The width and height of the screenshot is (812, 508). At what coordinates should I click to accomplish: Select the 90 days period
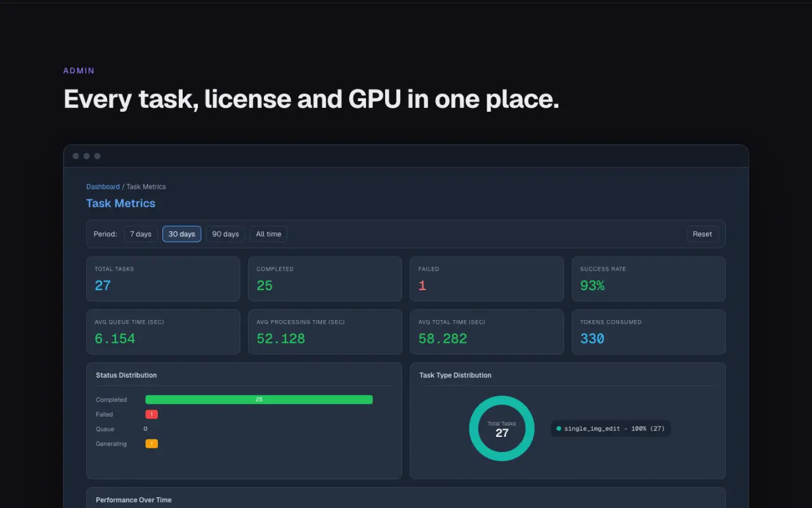coord(225,234)
